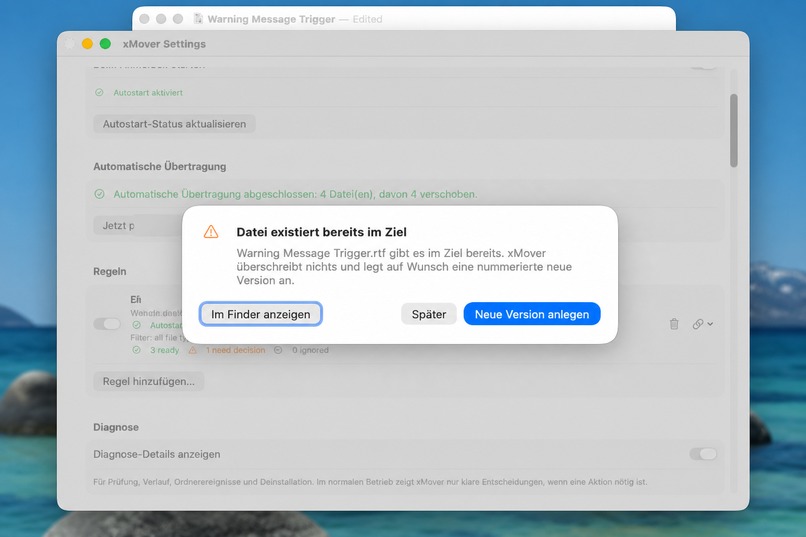Click Im Finder anzeigen button

[x=261, y=314]
